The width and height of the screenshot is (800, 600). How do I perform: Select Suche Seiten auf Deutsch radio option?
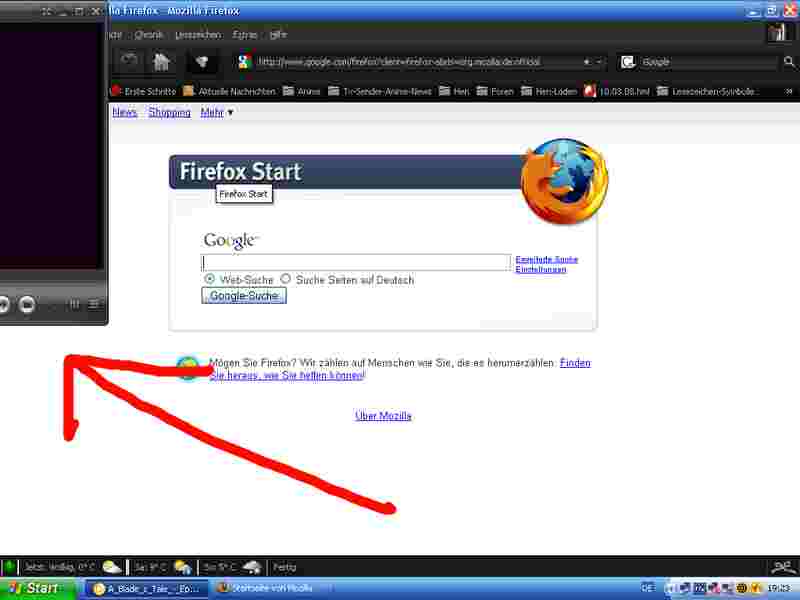click(286, 280)
